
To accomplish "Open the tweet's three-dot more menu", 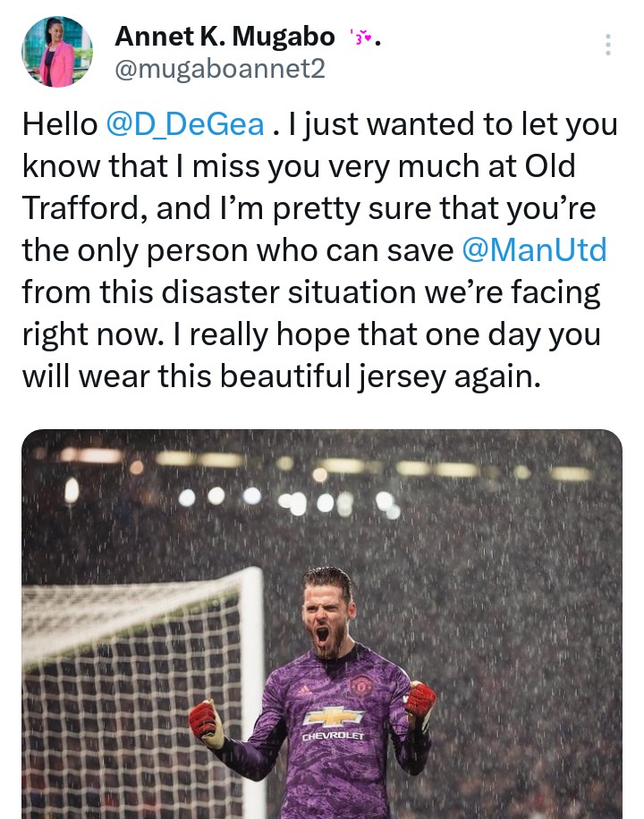I will [x=608, y=45].
